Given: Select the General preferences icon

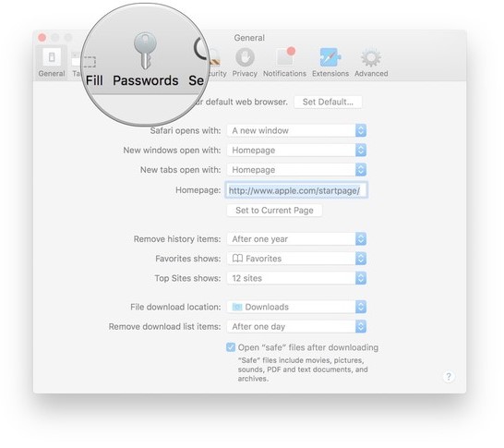Looking at the screenshot, I should tap(52, 57).
